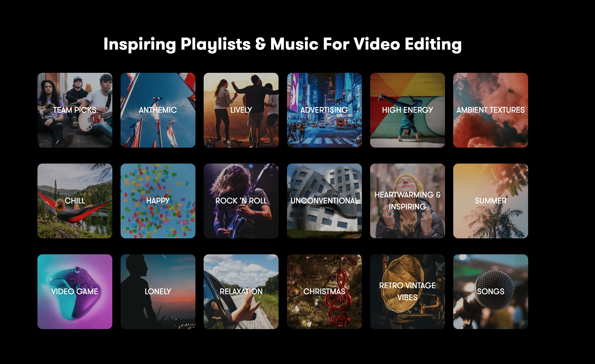
Task: Open the Rock 'N Roll playlist
Action: click(x=241, y=201)
